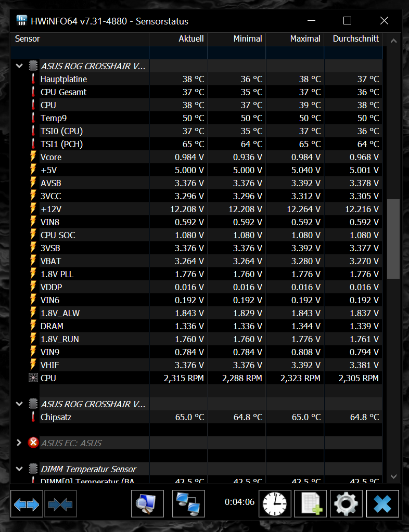
Task: Select the VIN9 voltage row
Action: coord(197,352)
